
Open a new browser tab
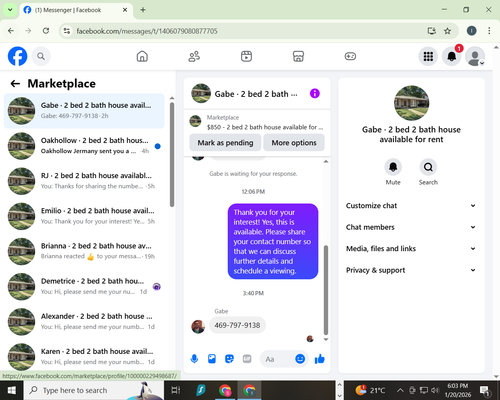[143, 10]
